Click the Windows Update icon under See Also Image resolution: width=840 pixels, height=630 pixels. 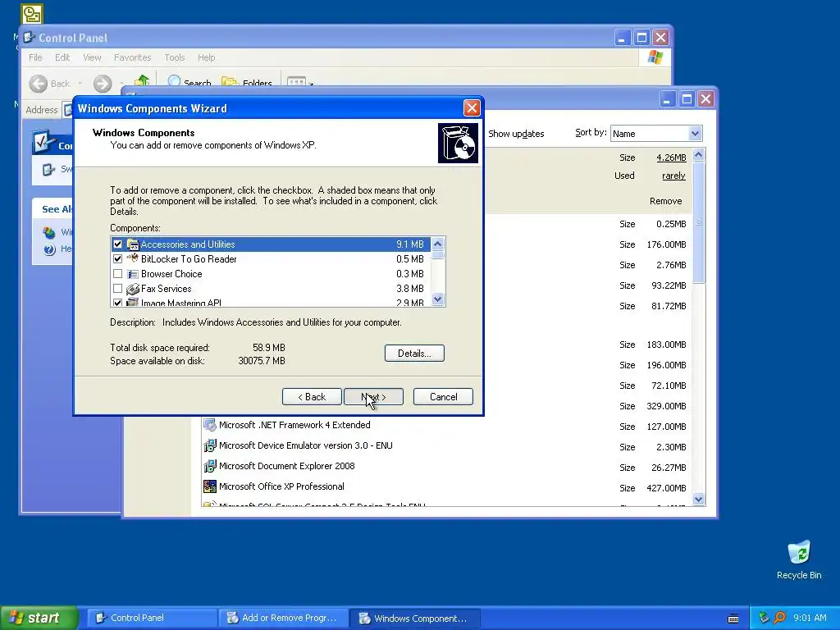coord(49,232)
